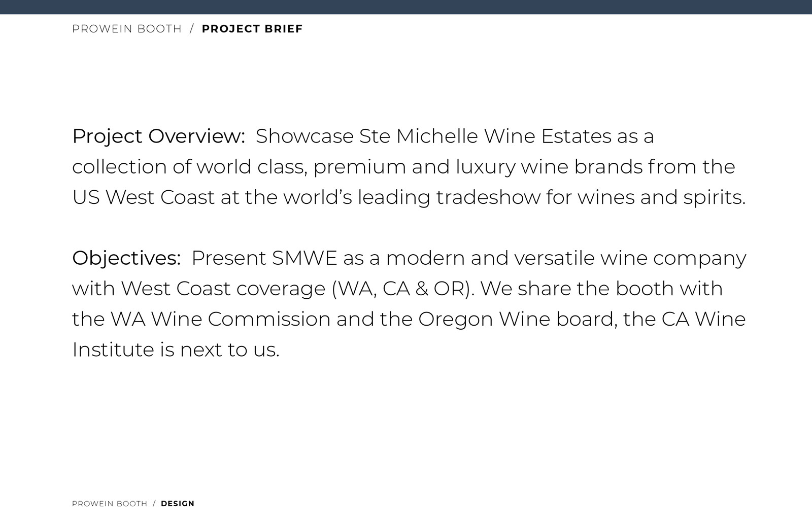Click the words "modern and versatile"
The width and height of the screenshot is (812, 525).
click(x=490, y=258)
